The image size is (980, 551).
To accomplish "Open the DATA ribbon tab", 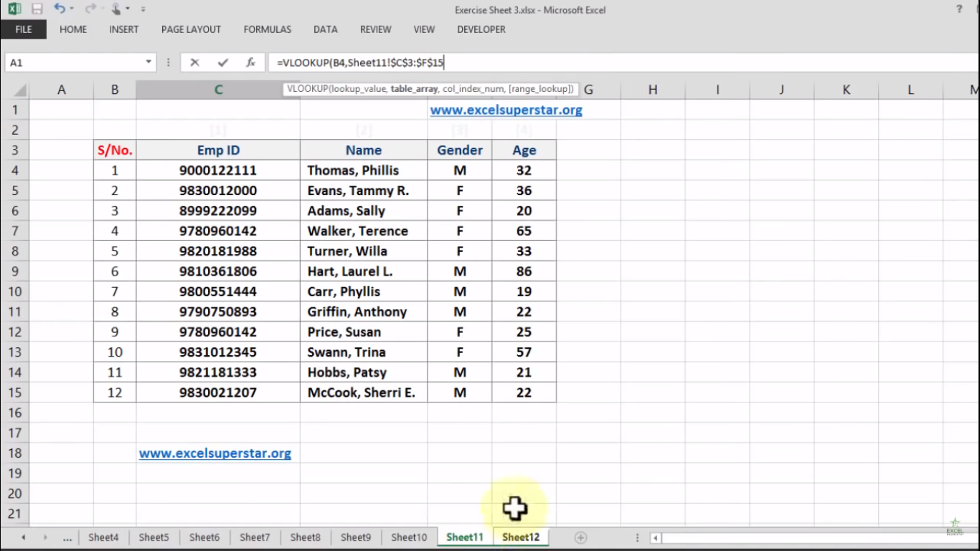I will [326, 29].
